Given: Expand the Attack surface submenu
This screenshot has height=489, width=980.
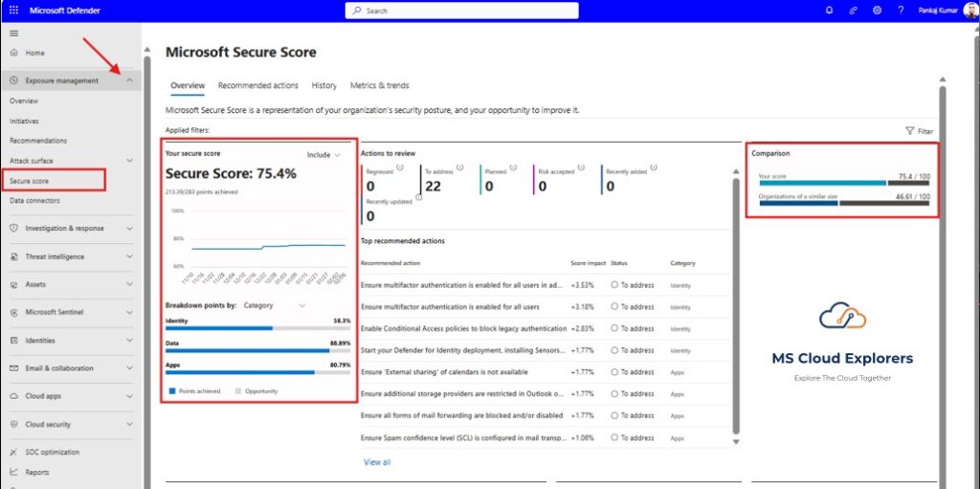Looking at the screenshot, I should [129, 161].
